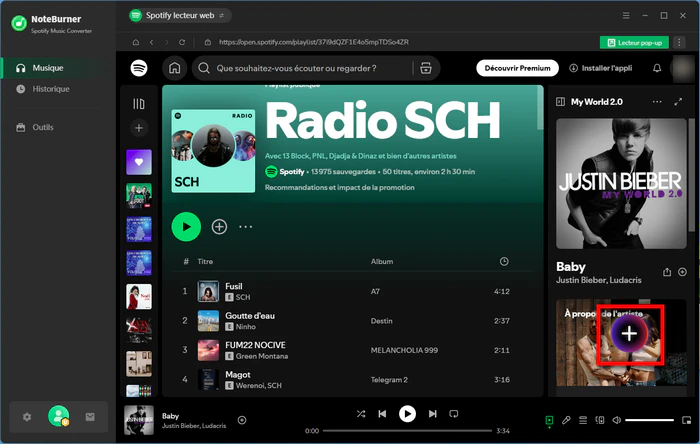Open Justin Bieber My World 2.0 album art
Viewport: 700px width, 444px height.
[x=621, y=183]
